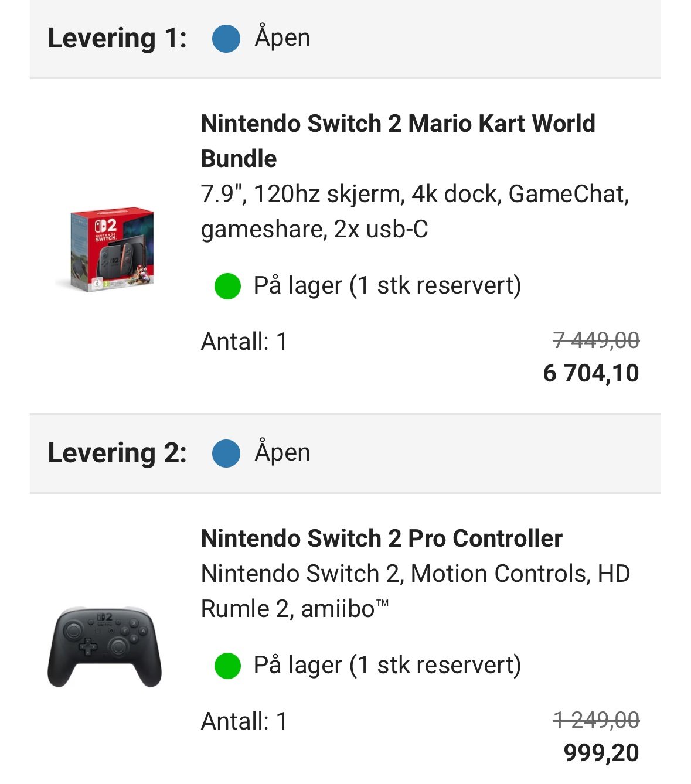This screenshot has width=691, height=784.
Task: Click the Antall quantity for the Mario Kart Bundle
Action: [244, 342]
